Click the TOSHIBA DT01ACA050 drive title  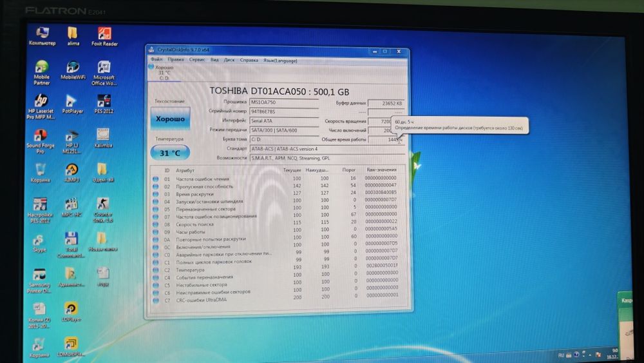279,92
